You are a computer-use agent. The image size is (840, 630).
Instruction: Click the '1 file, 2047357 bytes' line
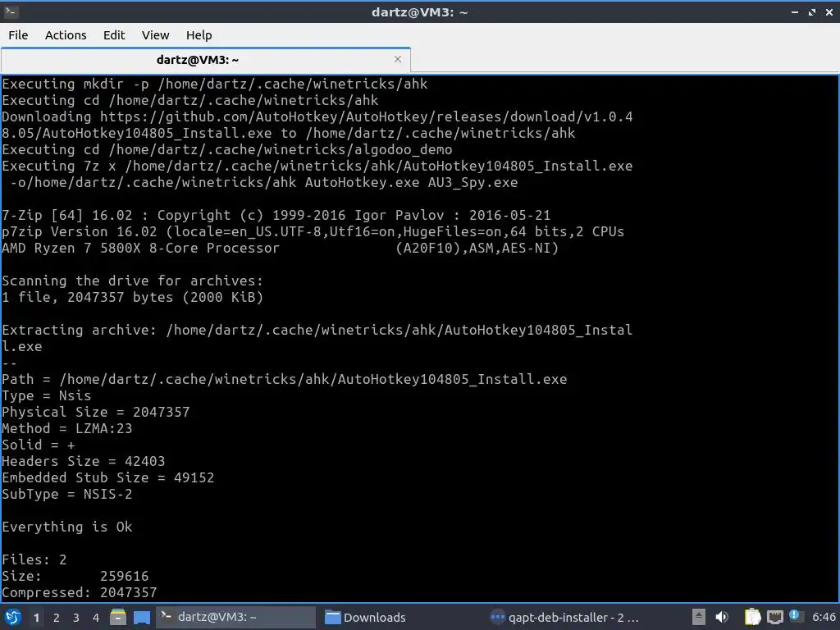click(132, 297)
